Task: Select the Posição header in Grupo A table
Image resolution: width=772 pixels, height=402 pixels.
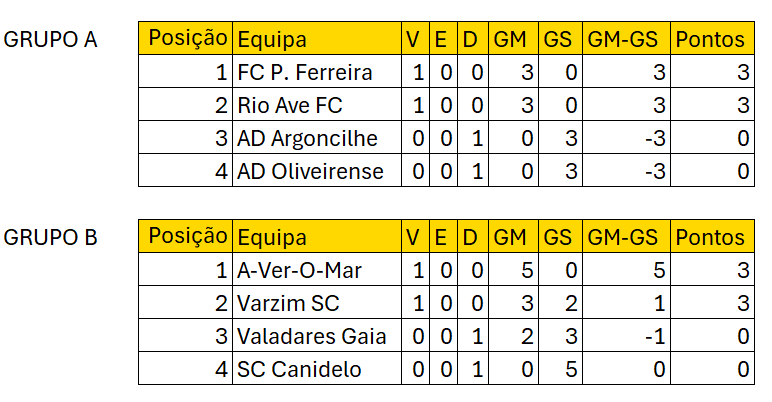Action: [x=186, y=40]
